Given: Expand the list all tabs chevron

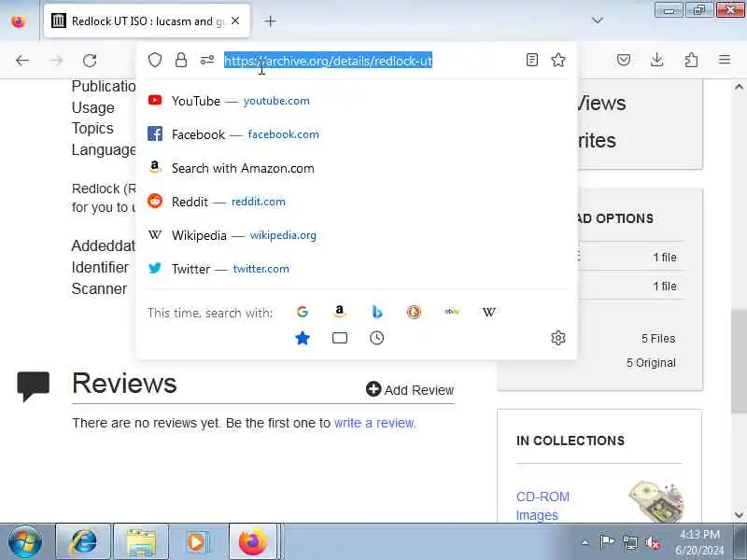Looking at the screenshot, I should coord(598,21).
